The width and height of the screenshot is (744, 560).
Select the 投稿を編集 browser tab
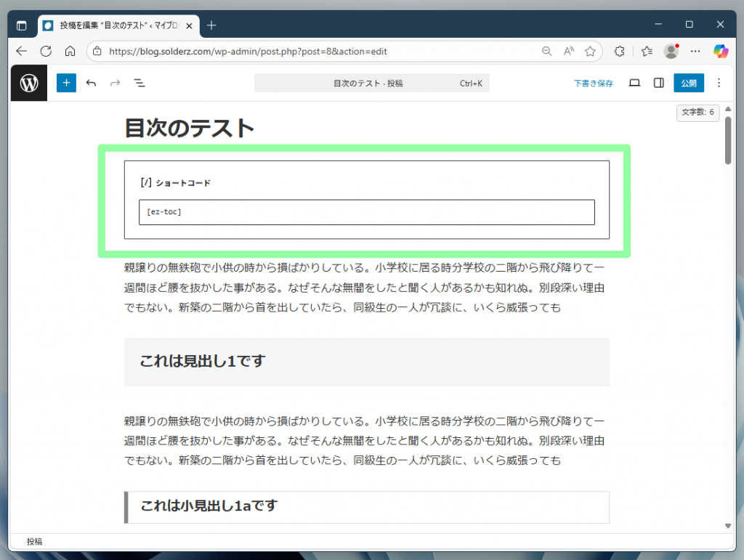(109, 25)
